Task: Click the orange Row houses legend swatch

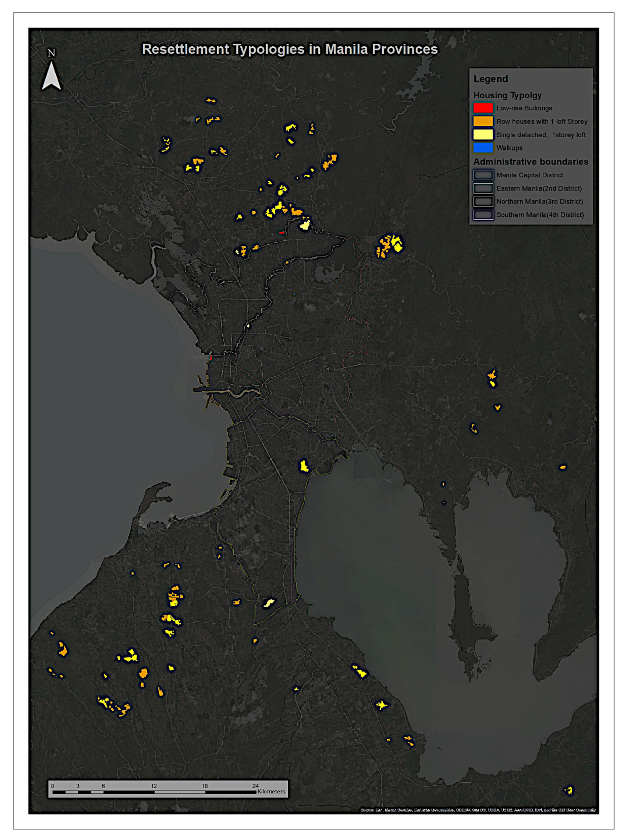Action: coord(483,121)
